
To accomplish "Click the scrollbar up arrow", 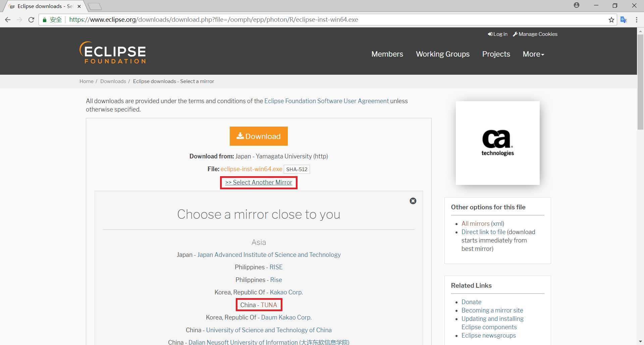I will point(640,31).
